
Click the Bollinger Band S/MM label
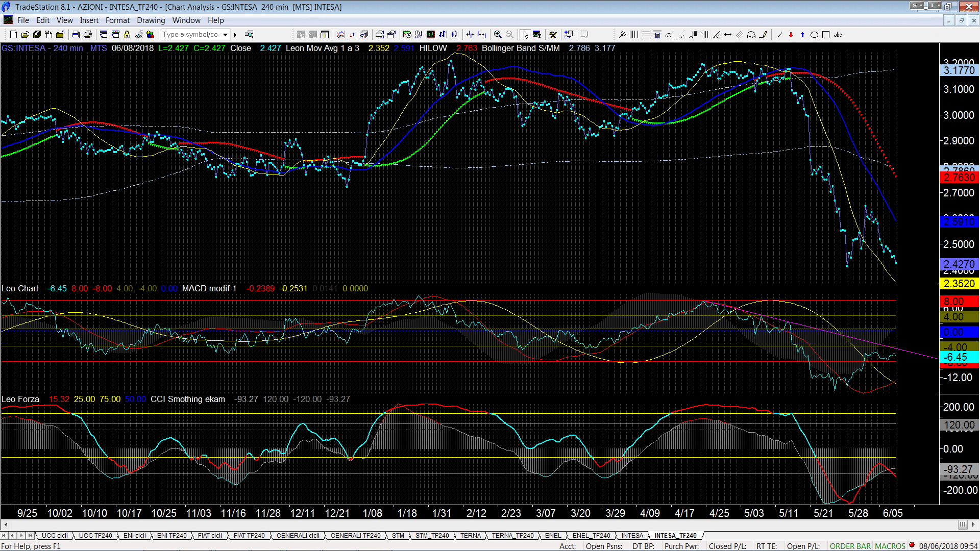pos(521,48)
